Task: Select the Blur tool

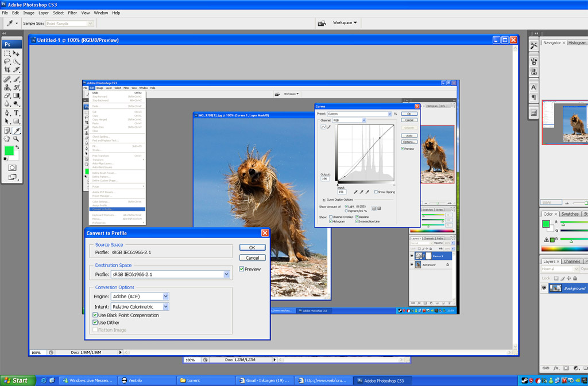Action: click(7, 103)
